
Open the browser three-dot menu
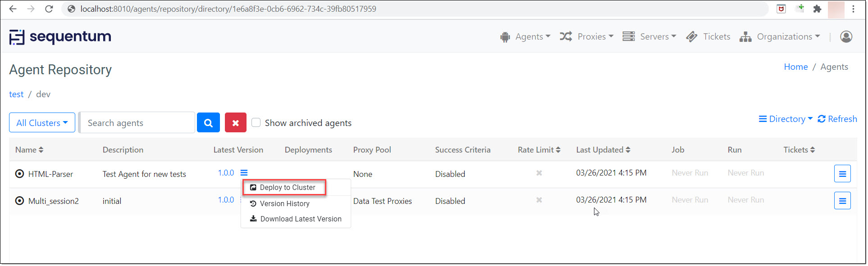click(853, 9)
